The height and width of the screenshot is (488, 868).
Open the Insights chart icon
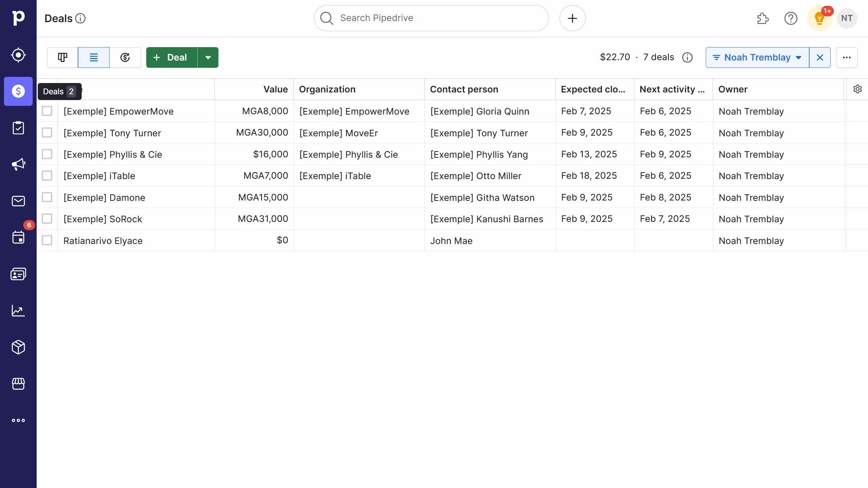tap(18, 311)
